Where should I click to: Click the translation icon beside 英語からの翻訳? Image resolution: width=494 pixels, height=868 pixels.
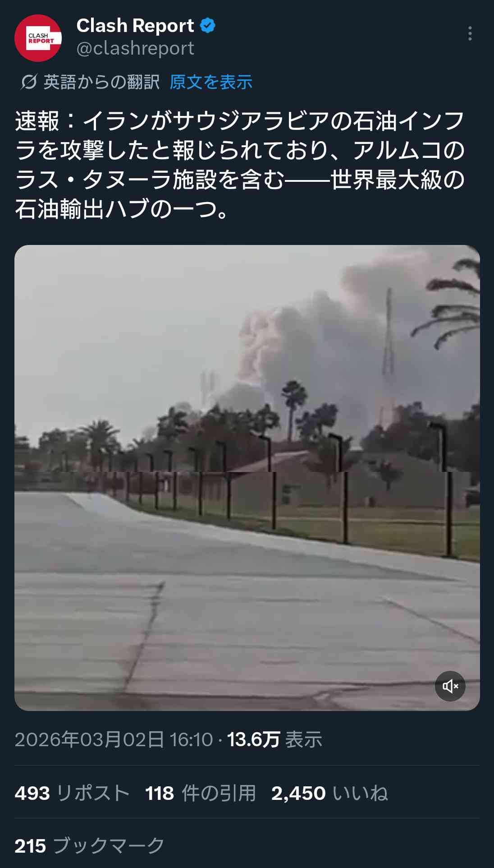[x=29, y=82]
